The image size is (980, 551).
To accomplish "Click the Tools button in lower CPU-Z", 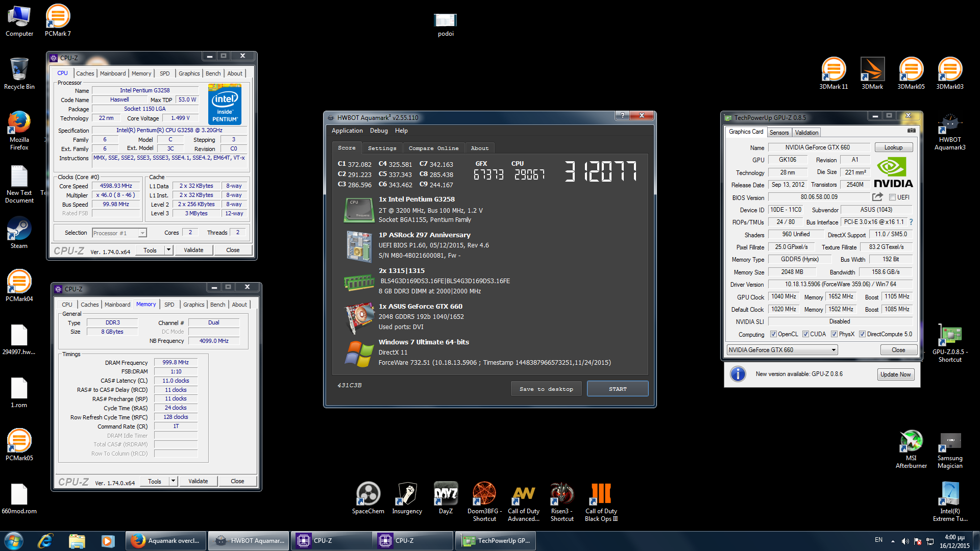I will (155, 481).
